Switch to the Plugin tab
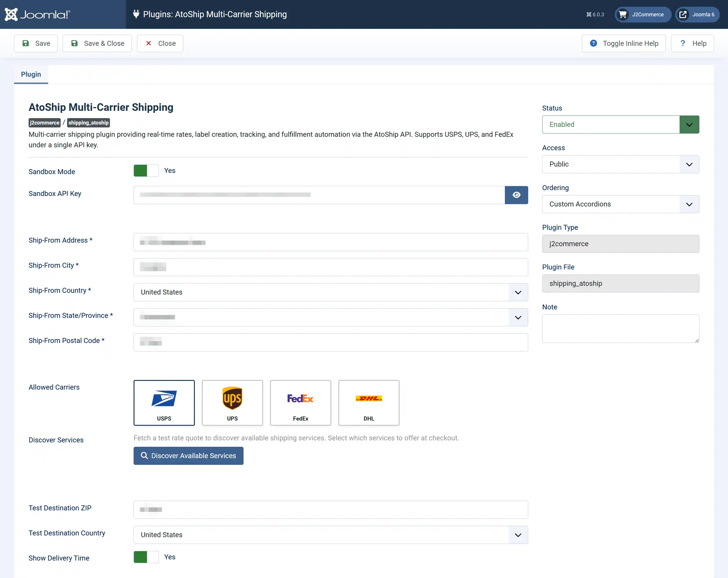This screenshot has height=578, width=728. click(31, 74)
